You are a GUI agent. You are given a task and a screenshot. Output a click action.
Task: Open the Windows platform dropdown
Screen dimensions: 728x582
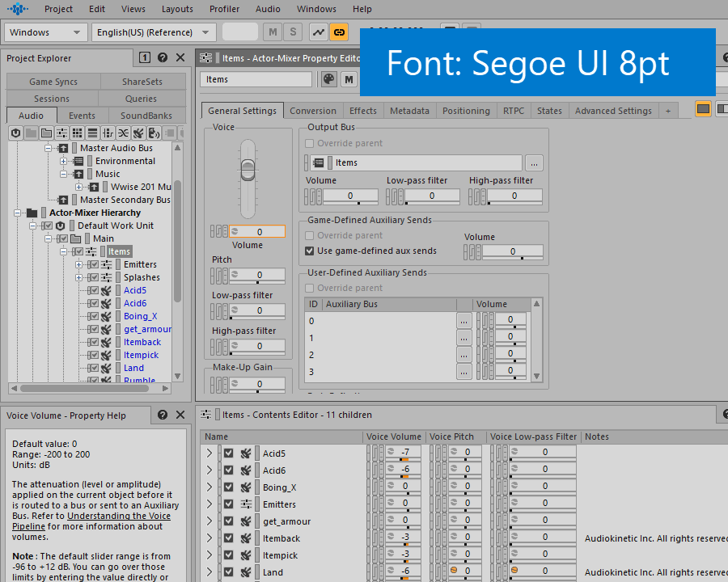coord(45,32)
